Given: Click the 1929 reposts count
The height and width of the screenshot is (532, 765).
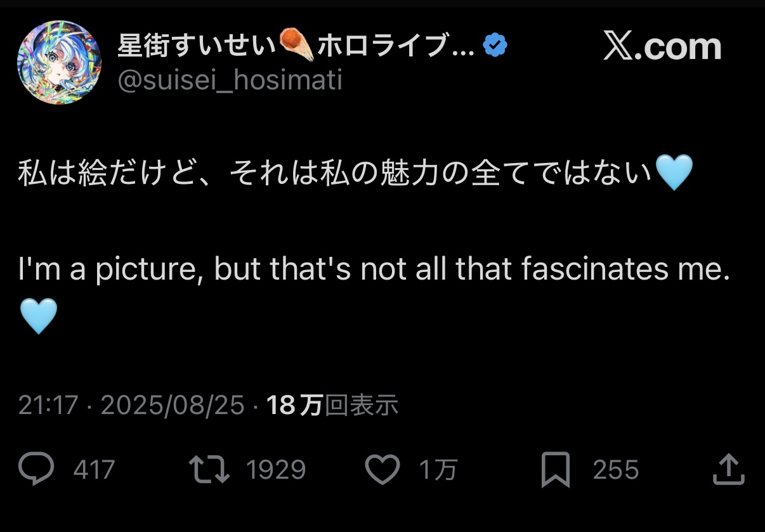Looking at the screenshot, I should (275, 470).
